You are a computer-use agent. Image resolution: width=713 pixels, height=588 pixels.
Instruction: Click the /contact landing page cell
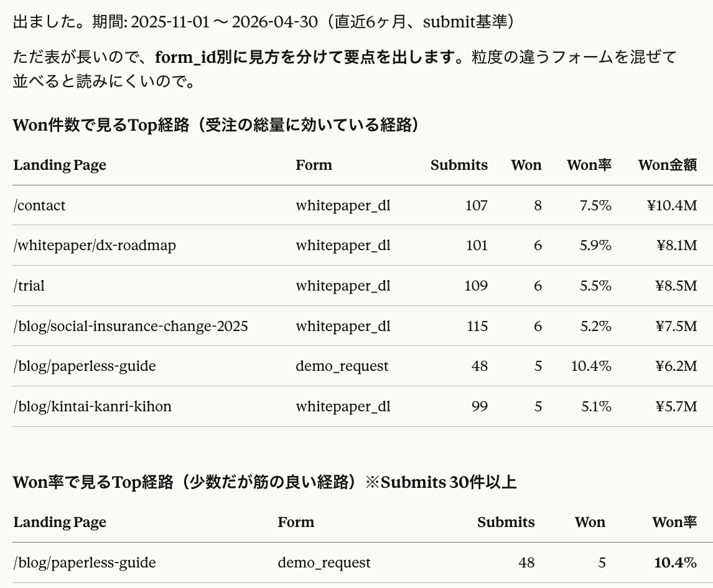[40, 205]
